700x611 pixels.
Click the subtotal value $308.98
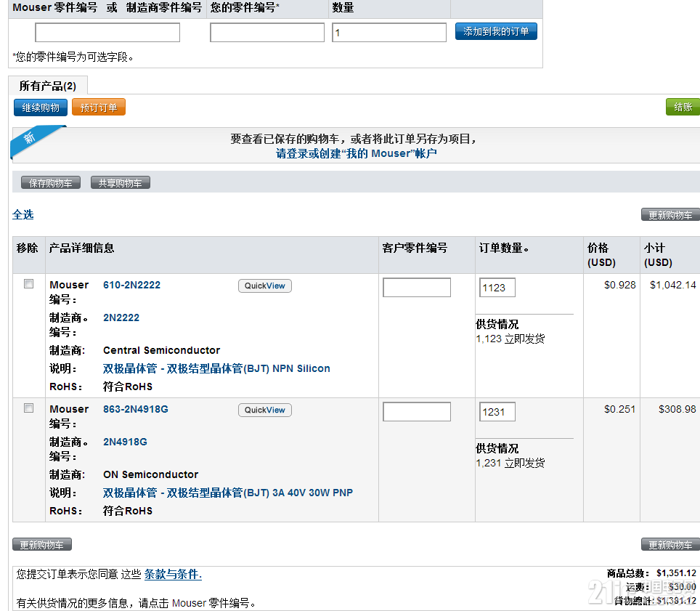(x=677, y=409)
